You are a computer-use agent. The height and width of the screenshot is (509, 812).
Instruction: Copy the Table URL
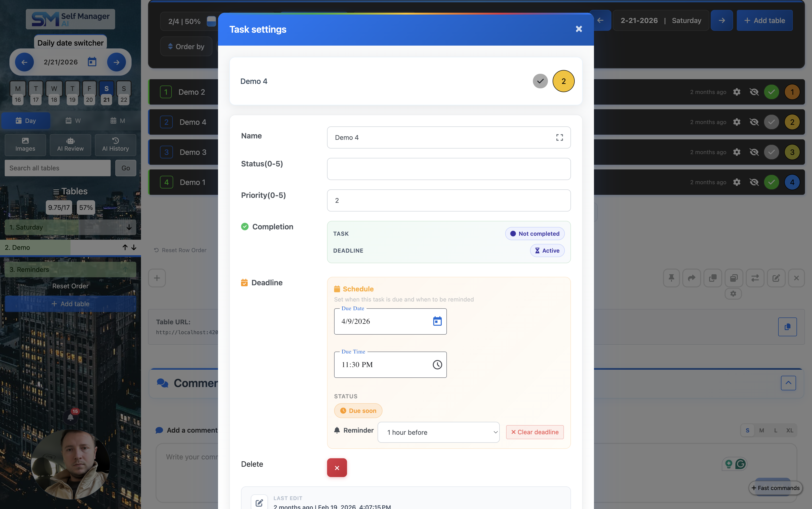click(787, 327)
